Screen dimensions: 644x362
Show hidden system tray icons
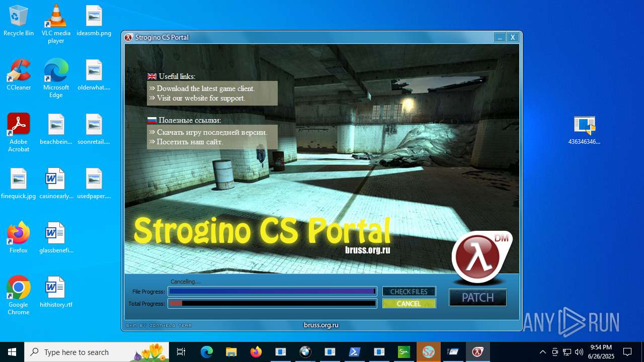(542, 352)
